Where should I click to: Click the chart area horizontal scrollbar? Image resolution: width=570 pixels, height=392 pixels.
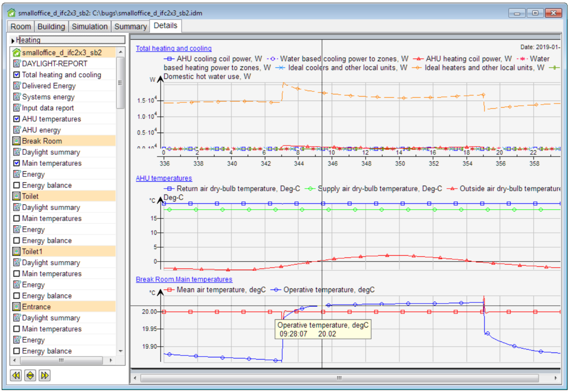click(x=339, y=378)
